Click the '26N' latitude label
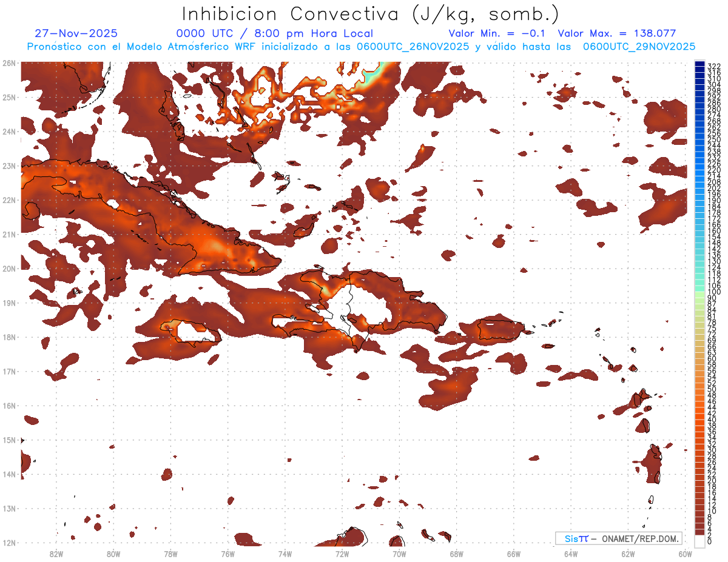The height and width of the screenshot is (562, 728). point(9,62)
